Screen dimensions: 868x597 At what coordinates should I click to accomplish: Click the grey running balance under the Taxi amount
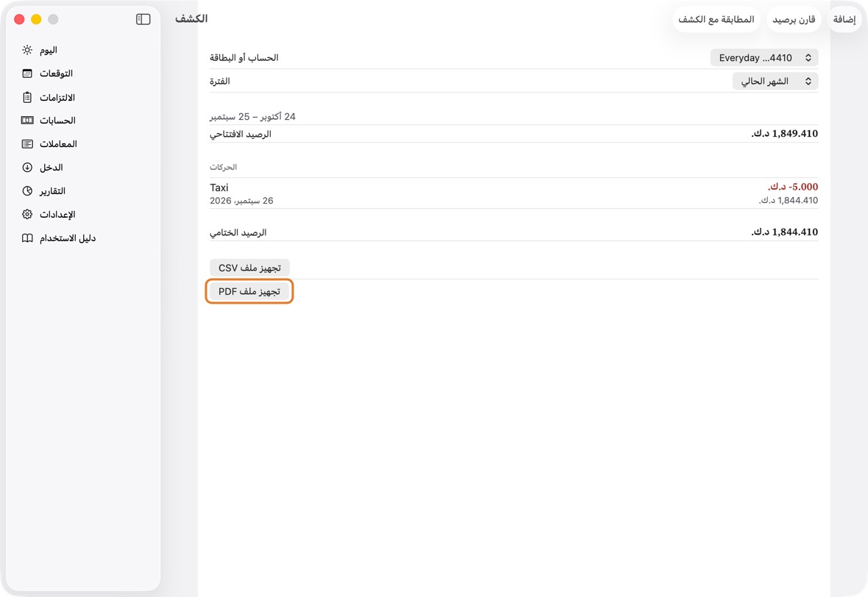(789, 200)
